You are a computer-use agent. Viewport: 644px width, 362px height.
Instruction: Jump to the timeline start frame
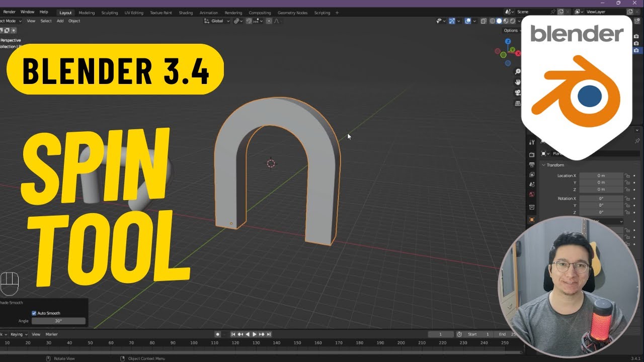pos(233,334)
